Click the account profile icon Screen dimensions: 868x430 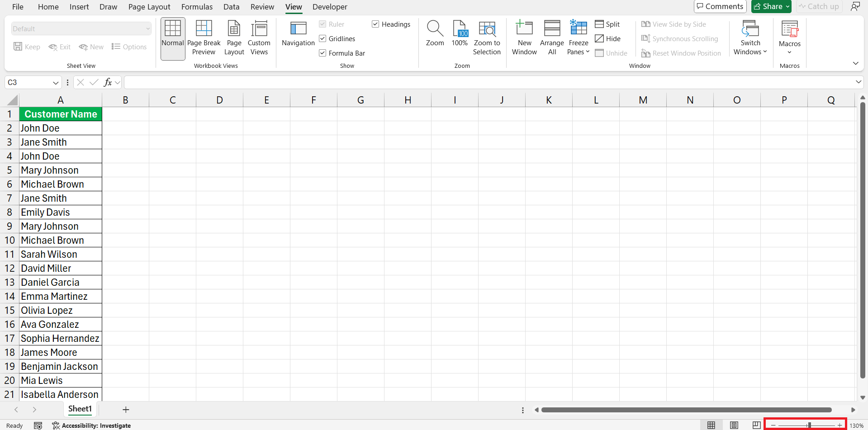(x=855, y=6)
